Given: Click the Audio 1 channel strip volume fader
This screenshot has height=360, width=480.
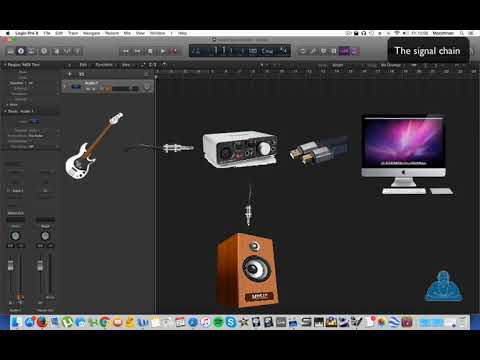Looking at the screenshot, I should tap(11, 266).
